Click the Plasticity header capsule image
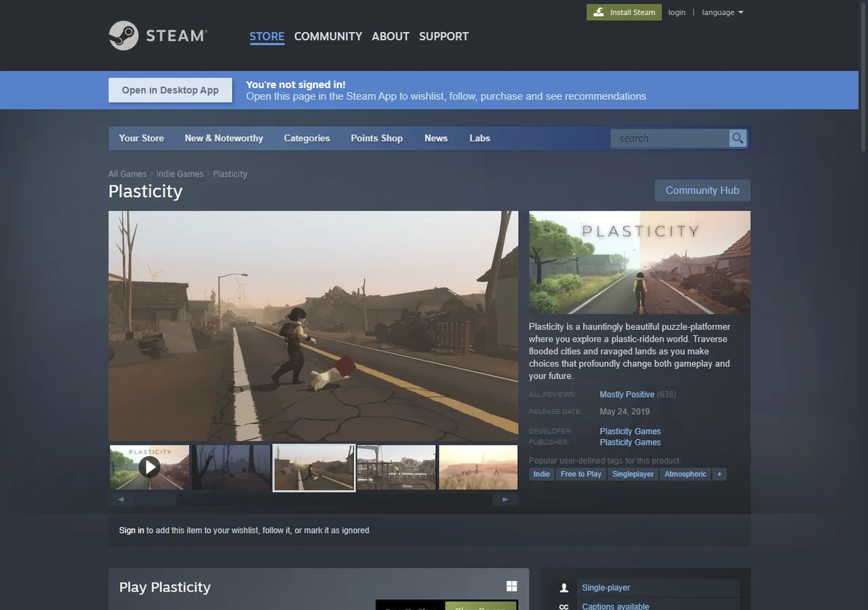 pos(639,262)
